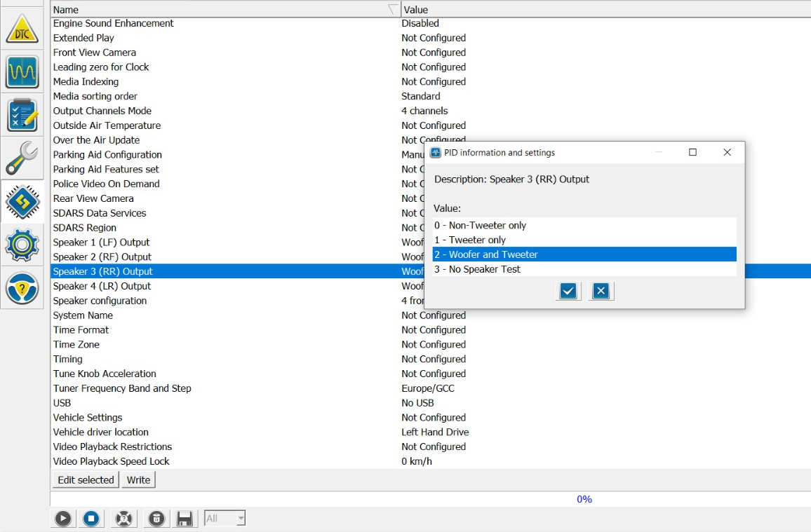The width and height of the screenshot is (811, 532).
Task: Select the Vehicle Settings row
Action: (431, 417)
